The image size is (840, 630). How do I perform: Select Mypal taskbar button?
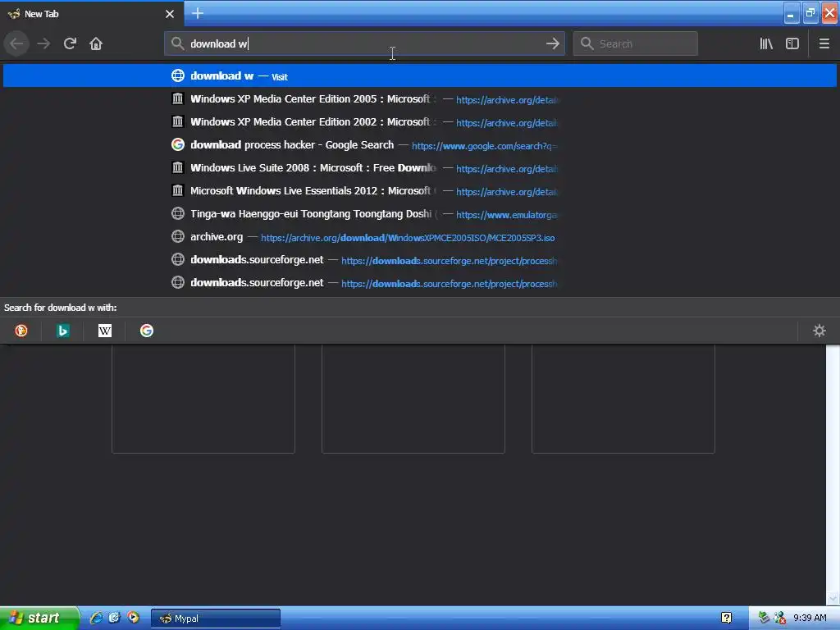[x=216, y=619]
